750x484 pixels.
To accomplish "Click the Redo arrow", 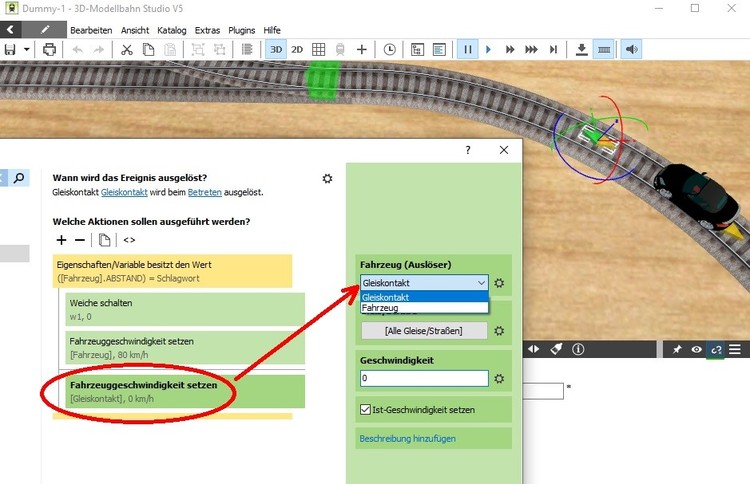I will (x=99, y=50).
